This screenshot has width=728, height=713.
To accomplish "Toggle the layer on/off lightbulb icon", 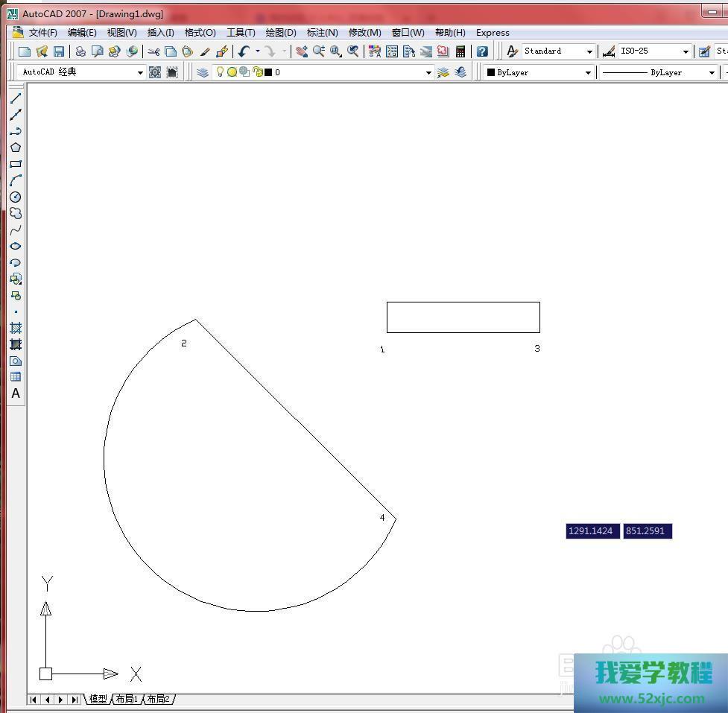I will pos(220,72).
